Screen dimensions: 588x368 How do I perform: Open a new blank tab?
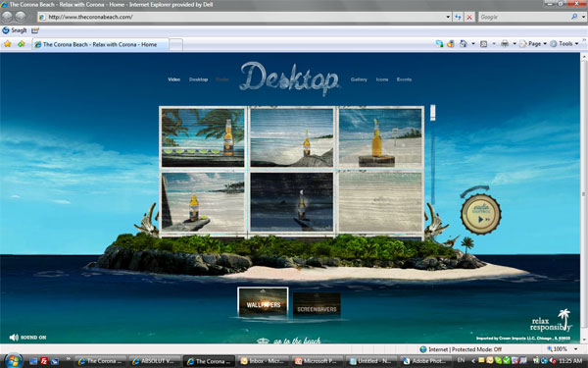pyautogui.click(x=175, y=45)
